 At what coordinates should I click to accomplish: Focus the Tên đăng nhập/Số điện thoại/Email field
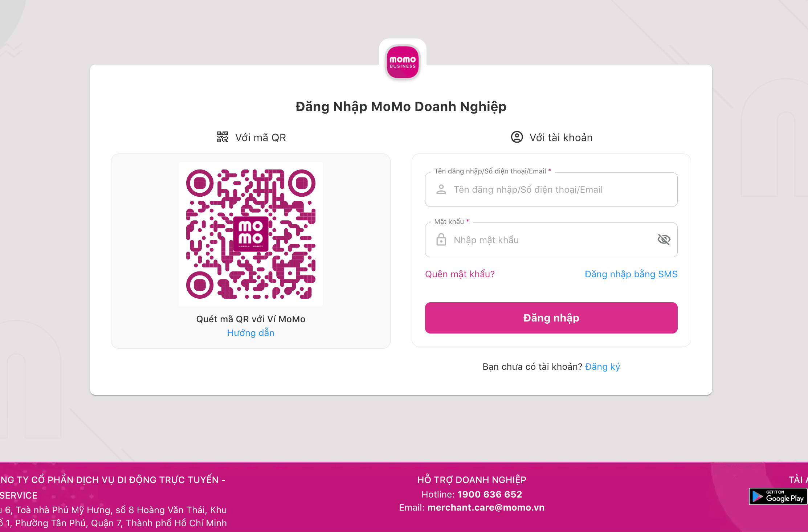551,189
